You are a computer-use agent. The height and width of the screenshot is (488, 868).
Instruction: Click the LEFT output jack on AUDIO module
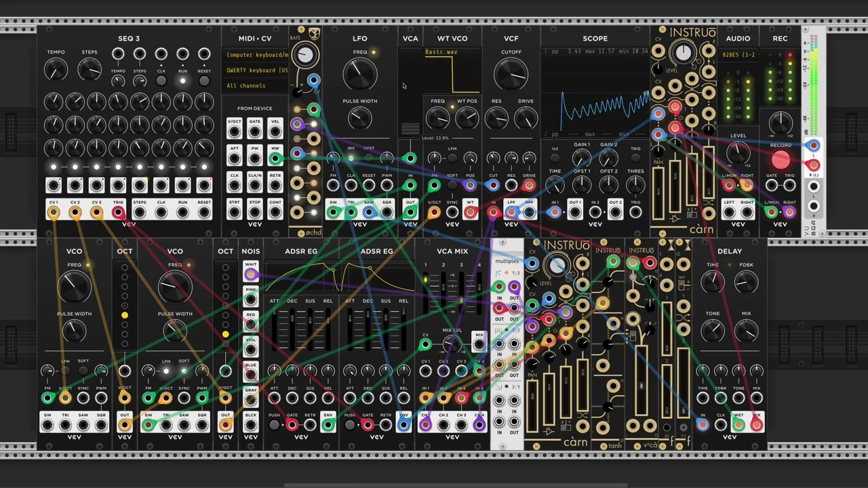click(729, 212)
